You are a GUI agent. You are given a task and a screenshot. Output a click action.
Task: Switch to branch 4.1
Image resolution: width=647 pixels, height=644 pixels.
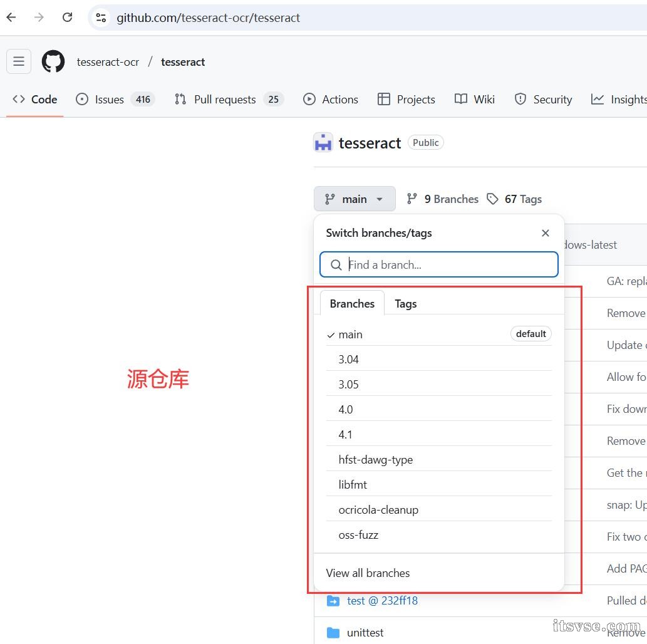click(x=438, y=435)
